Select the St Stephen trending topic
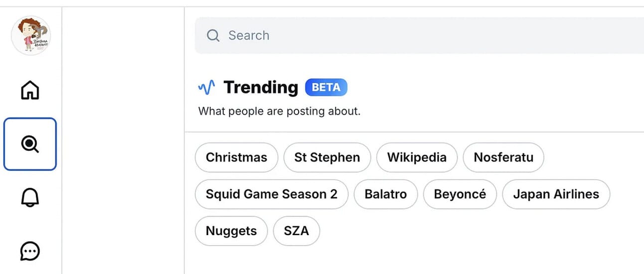This screenshot has width=644, height=274. pyautogui.click(x=327, y=157)
